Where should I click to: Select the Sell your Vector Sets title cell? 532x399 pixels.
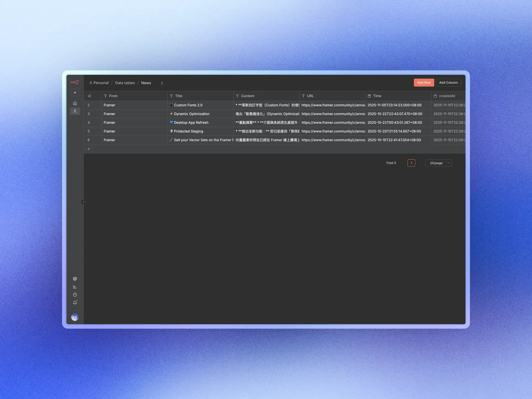point(200,140)
